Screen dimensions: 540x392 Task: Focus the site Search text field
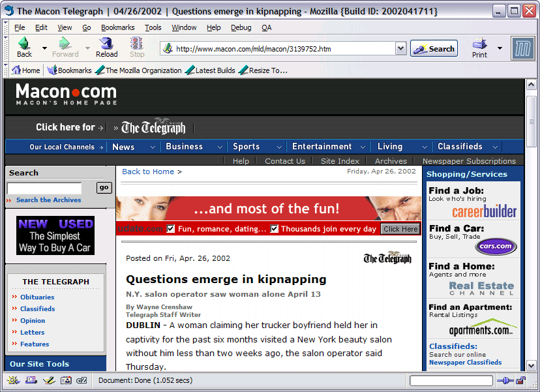coord(44,188)
